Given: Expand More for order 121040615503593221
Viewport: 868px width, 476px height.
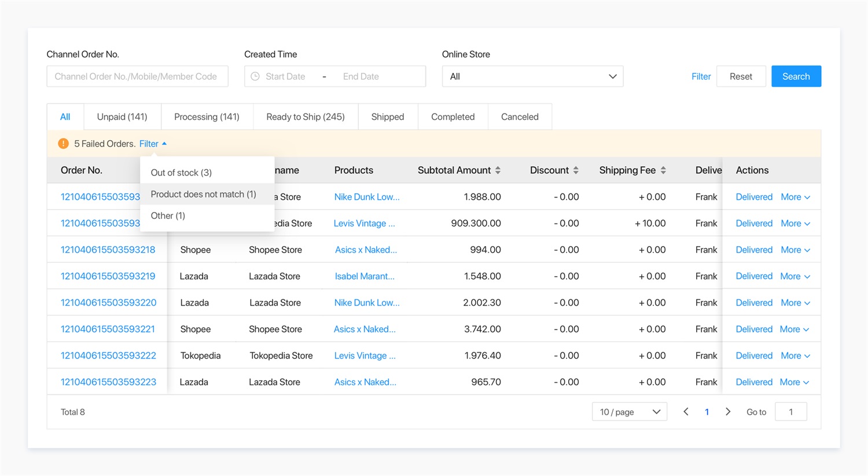Looking at the screenshot, I should (795, 329).
